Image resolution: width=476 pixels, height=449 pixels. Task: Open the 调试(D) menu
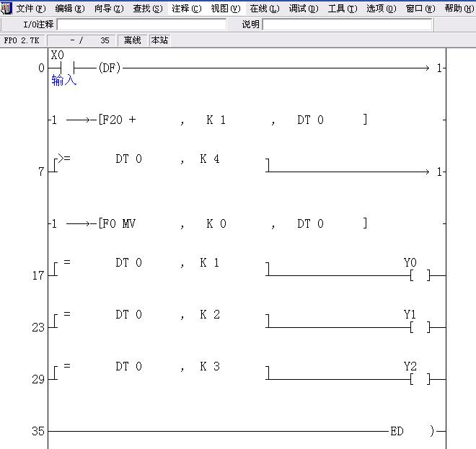(x=303, y=9)
